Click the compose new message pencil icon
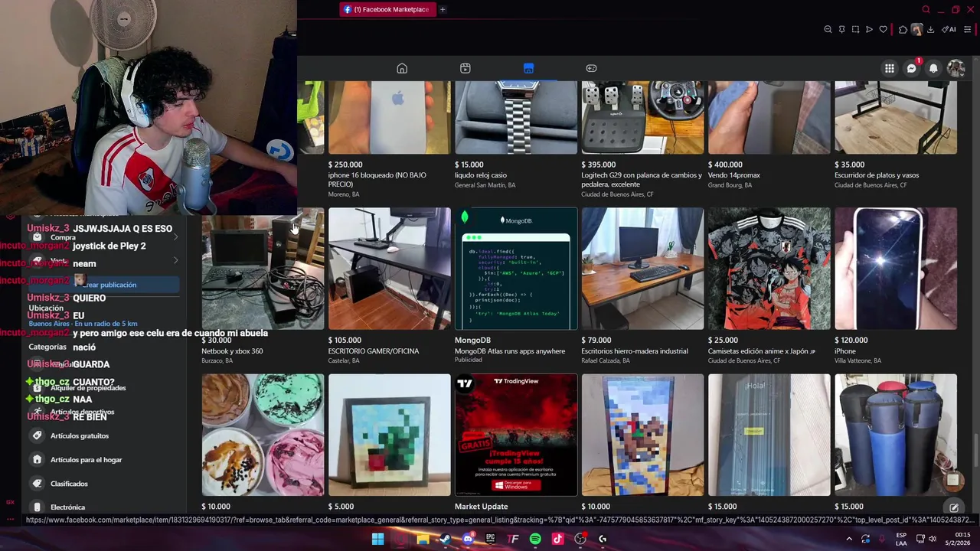Viewport: 980px width, 551px height. [x=954, y=507]
